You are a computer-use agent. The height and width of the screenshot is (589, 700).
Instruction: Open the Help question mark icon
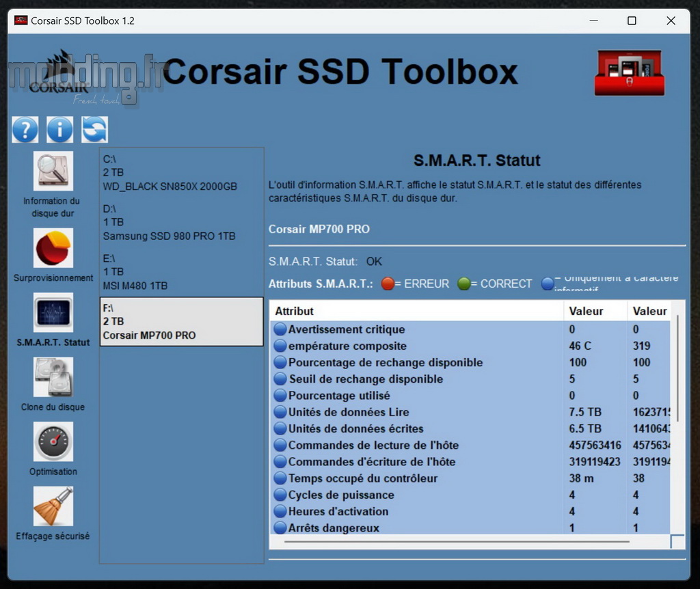coord(25,129)
